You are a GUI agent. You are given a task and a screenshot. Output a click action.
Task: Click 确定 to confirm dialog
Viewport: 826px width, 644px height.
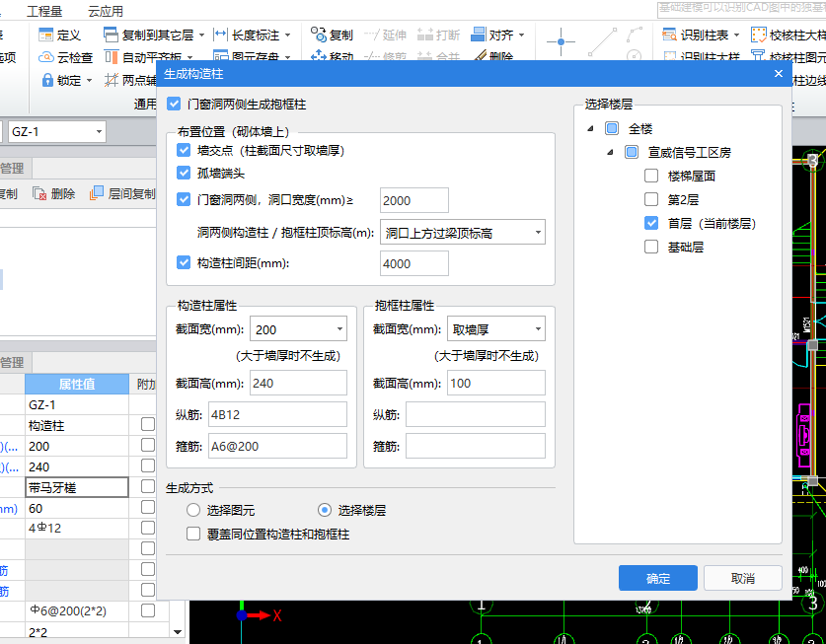click(x=658, y=578)
